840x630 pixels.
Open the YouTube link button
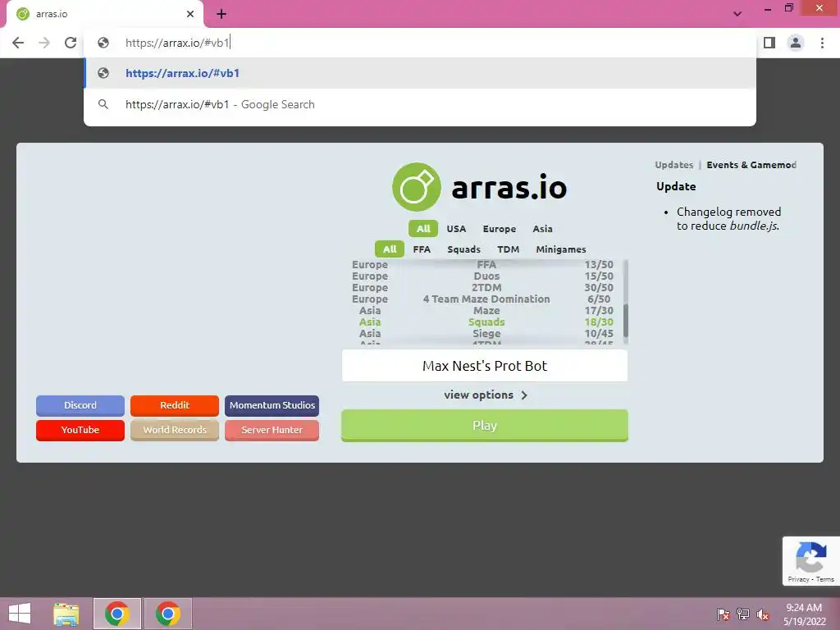(80, 430)
